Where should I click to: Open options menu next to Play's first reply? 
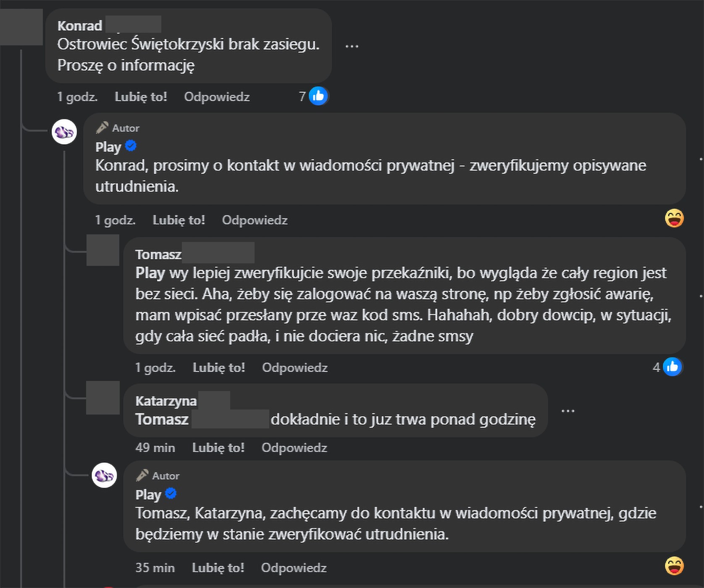coord(702,159)
